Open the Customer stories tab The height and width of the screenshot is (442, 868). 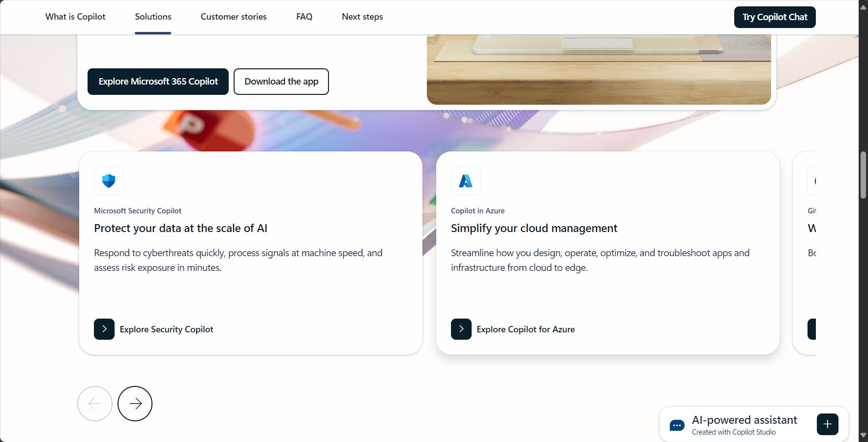[234, 17]
